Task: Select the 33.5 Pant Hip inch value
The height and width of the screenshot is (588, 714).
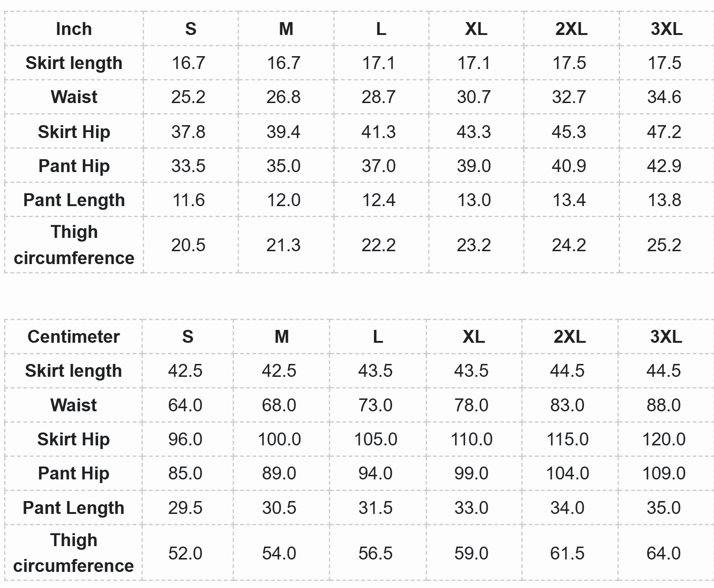Action: coord(188,166)
